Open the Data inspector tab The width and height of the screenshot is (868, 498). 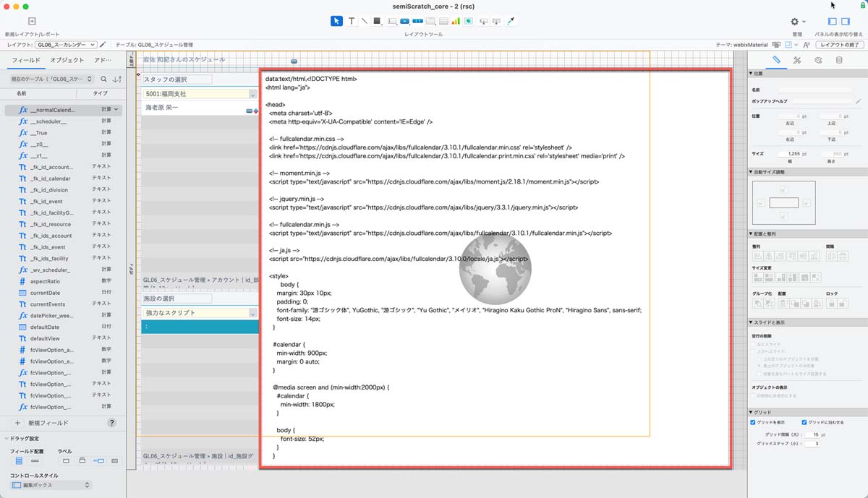point(839,60)
